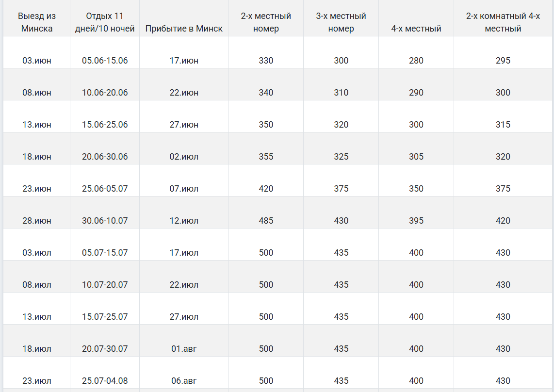Image resolution: width=554 pixels, height=392 pixels.
Task: Select departure date cell '13.июл'
Action: 37,317
